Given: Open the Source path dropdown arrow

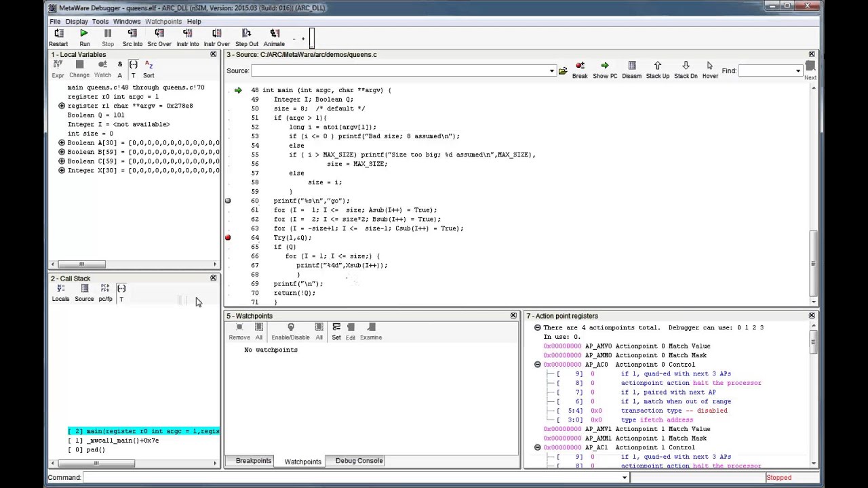Looking at the screenshot, I should (x=552, y=70).
